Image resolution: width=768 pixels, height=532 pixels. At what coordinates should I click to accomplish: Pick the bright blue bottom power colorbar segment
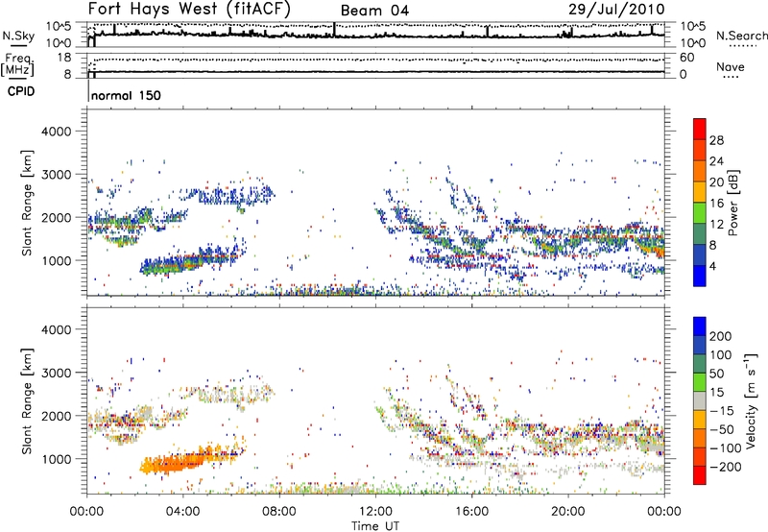(x=700, y=276)
